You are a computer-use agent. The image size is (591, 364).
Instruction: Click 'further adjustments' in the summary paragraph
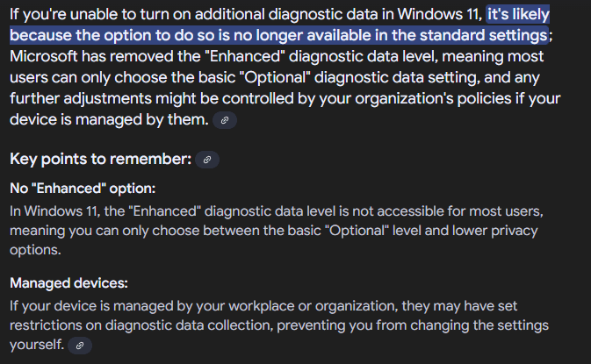click(x=81, y=98)
